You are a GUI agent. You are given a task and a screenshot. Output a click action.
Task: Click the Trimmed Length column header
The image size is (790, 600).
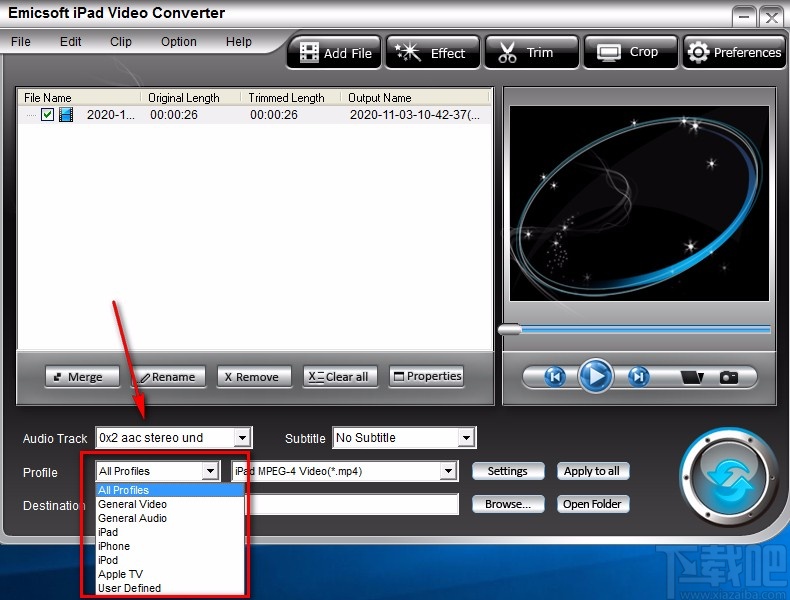coord(291,98)
